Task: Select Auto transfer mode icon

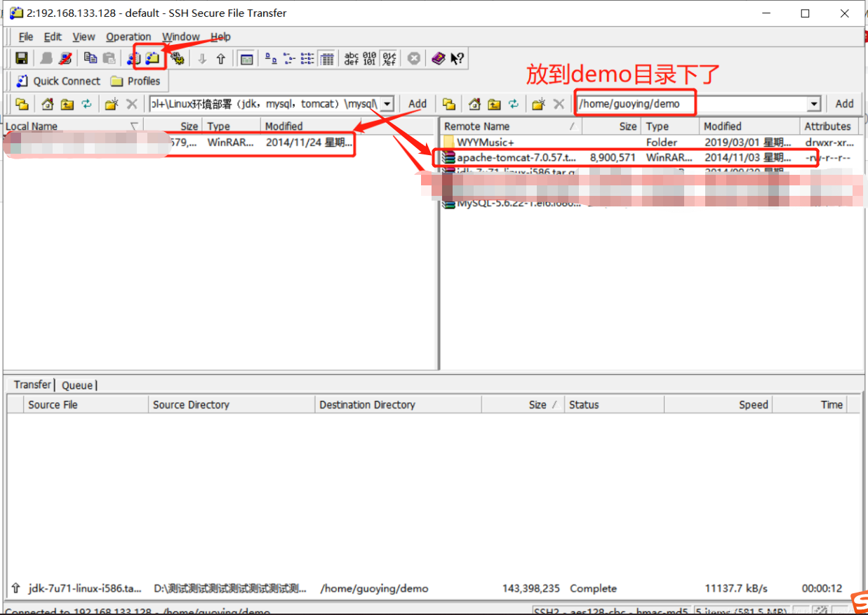Action: tap(389, 59)
